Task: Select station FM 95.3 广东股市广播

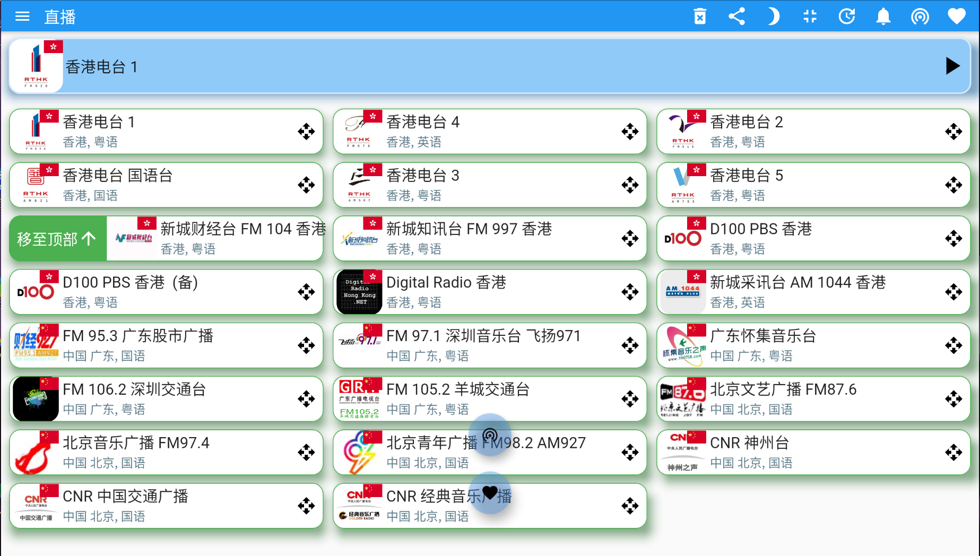Action: coord(166,345)
